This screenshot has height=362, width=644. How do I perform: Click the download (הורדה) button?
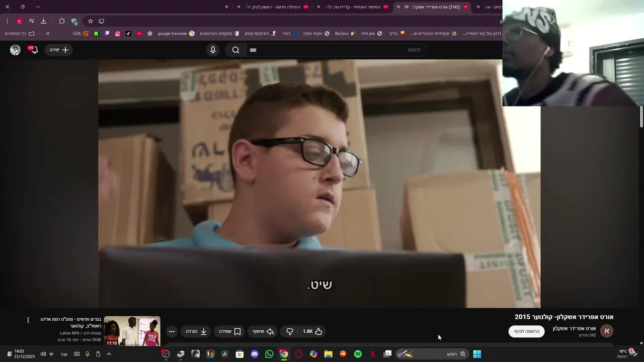[197, 331]
